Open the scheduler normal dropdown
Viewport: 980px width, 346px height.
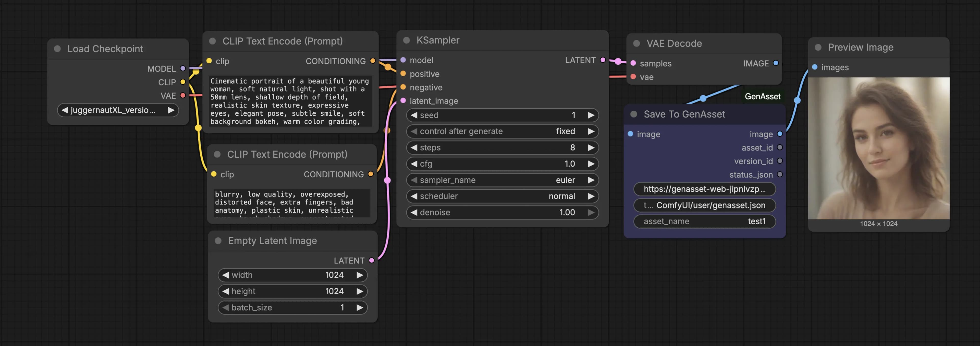(503, 196)
